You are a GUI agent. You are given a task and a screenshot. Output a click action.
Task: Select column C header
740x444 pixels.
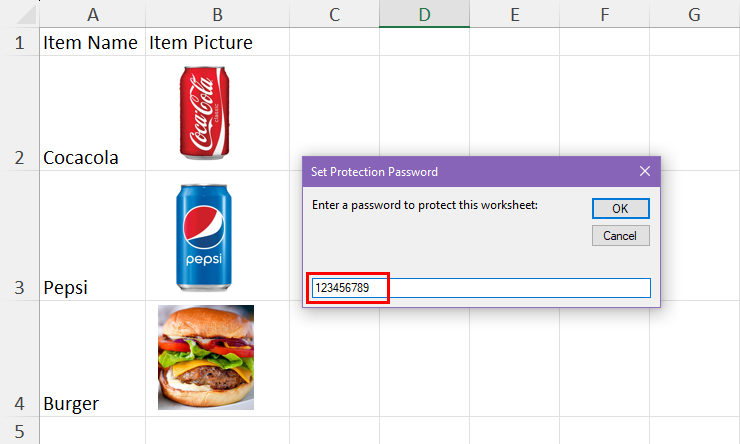click(334, 14)
